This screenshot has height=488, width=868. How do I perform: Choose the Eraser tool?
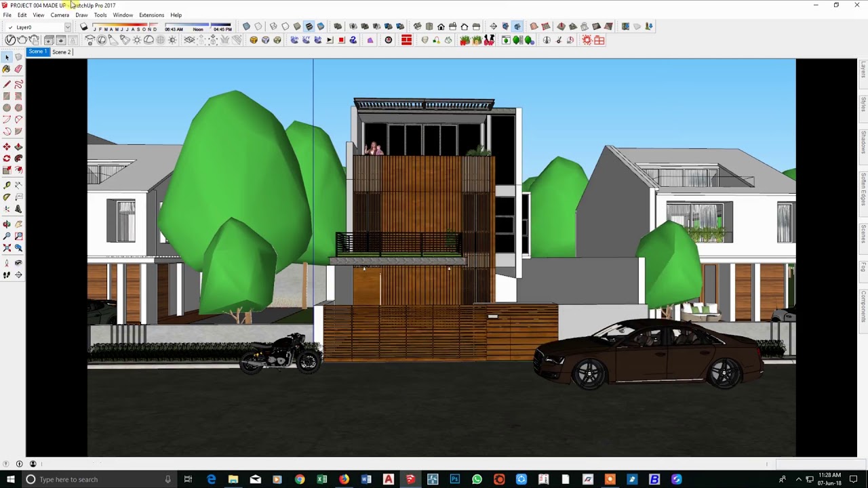18,69
